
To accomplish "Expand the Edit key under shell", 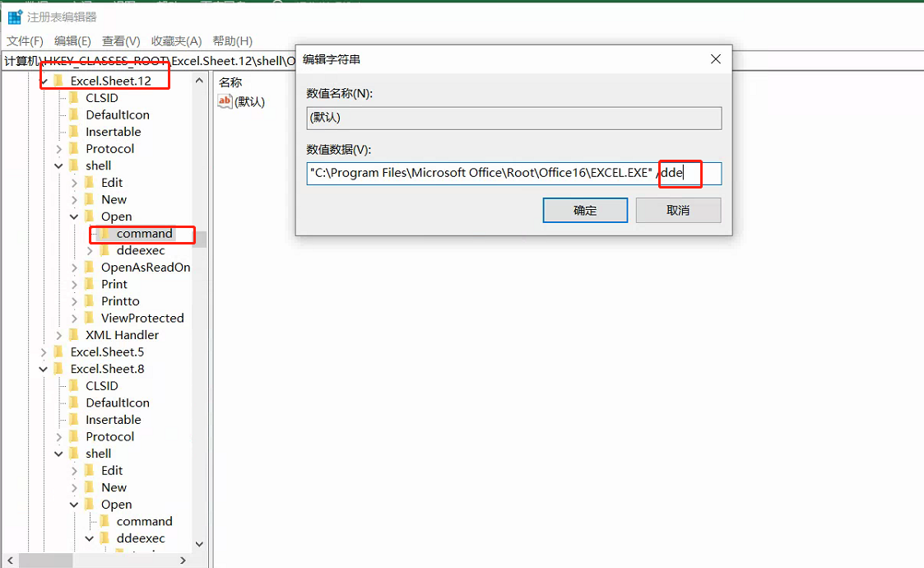I will pyautogui.click(x=75, y=183).
